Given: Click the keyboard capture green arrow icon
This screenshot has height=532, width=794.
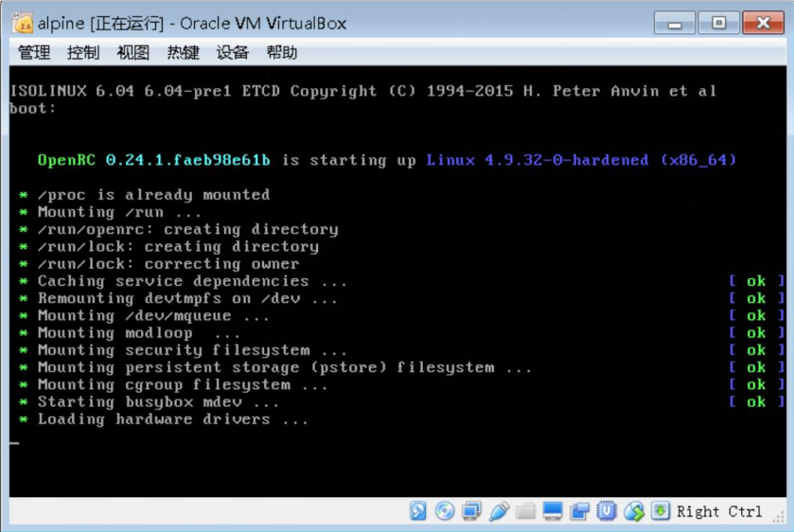Looking at the screenshot, I should coord(661,511).
